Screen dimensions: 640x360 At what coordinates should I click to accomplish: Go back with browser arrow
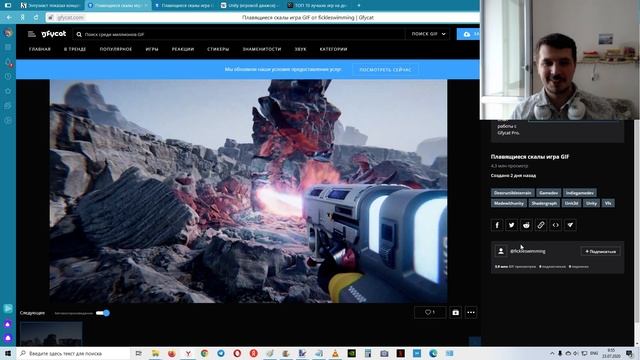tap(9, 18)
